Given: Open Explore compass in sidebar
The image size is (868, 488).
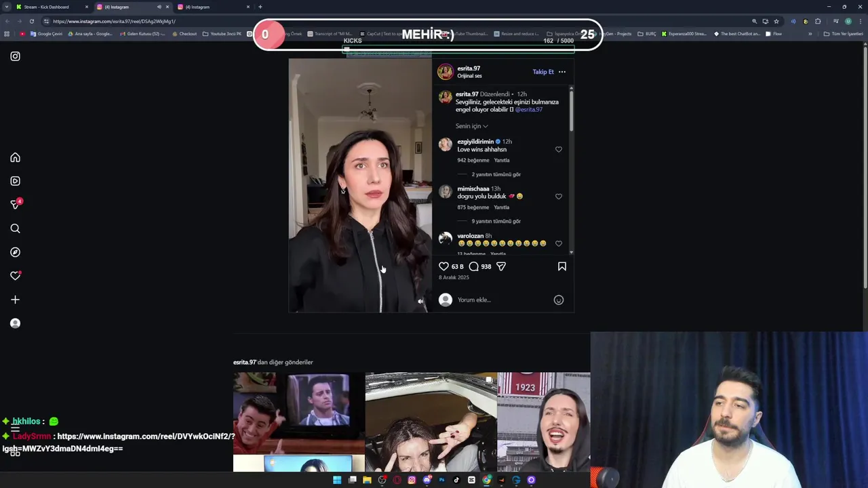Looking at the screenshot, I should click(15, 252).
